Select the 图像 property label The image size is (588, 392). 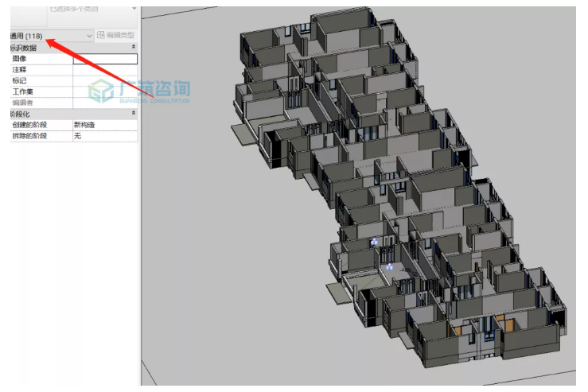point(20,59)
